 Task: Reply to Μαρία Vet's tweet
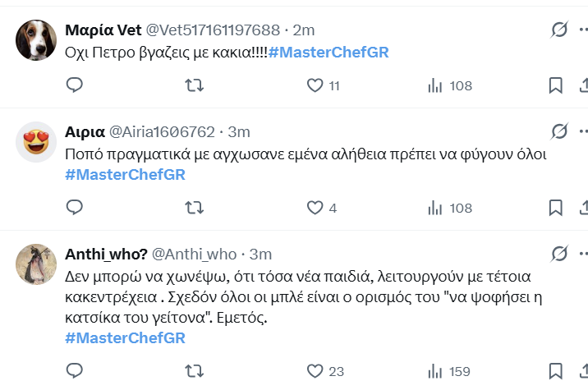click(75, 85)
